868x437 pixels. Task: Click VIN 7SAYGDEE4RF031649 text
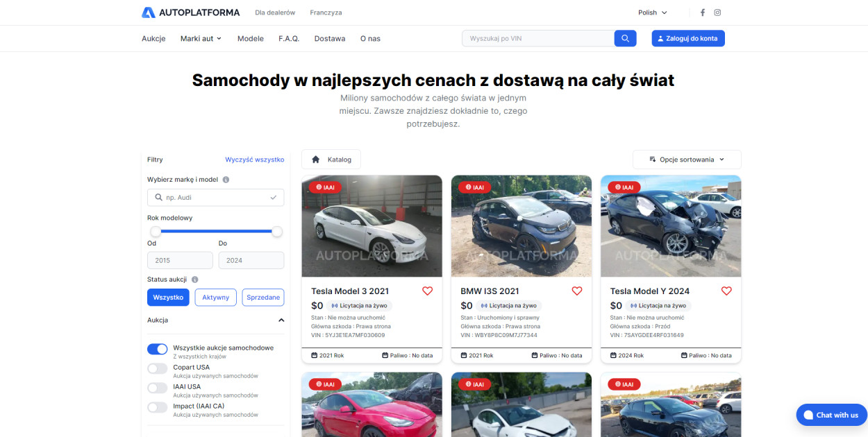pos(647,335)
